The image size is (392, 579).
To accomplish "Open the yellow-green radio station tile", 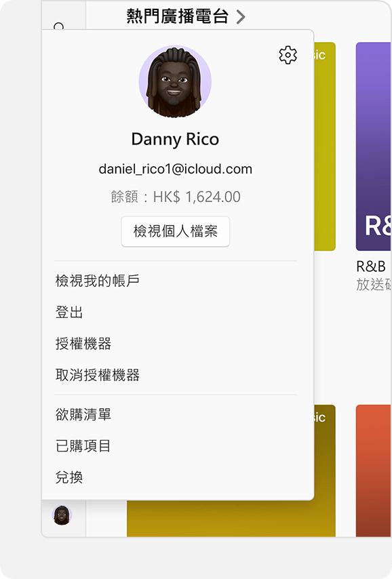I will click(x=325, y=146).
